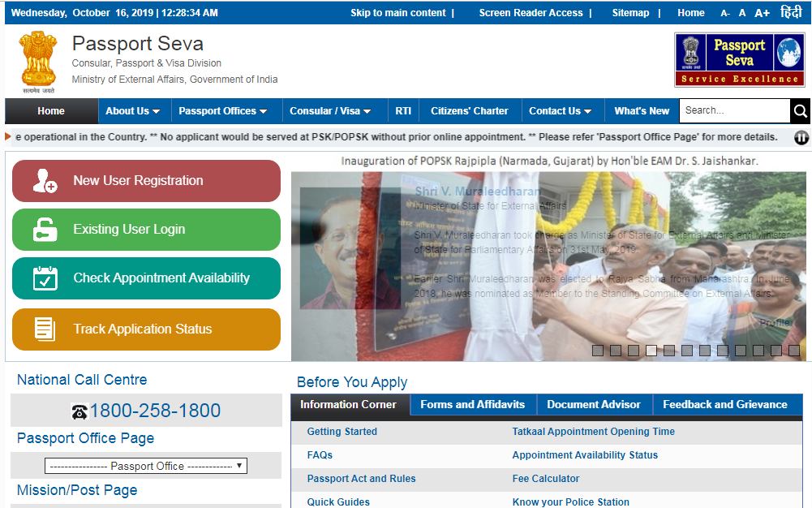The width and height of the screenshot is (812, 508).
Task: Click the Profile link on the slideshow
Action: [774, 323]
